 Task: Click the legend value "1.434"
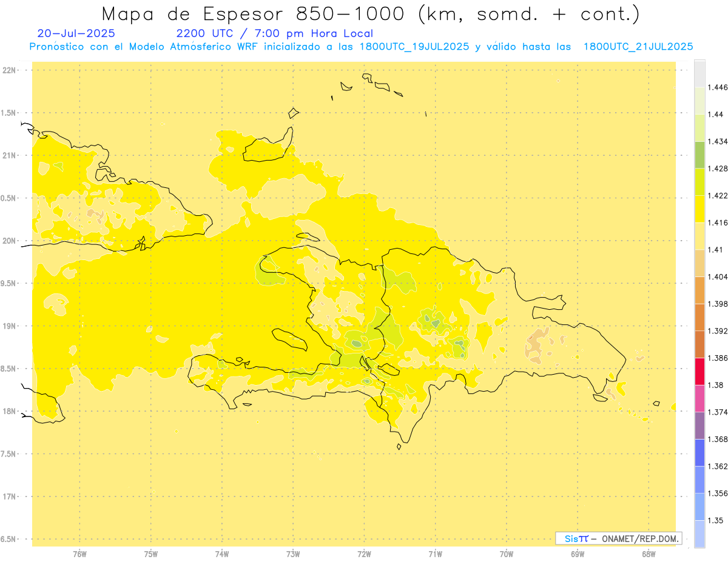(x=718, y=142)
